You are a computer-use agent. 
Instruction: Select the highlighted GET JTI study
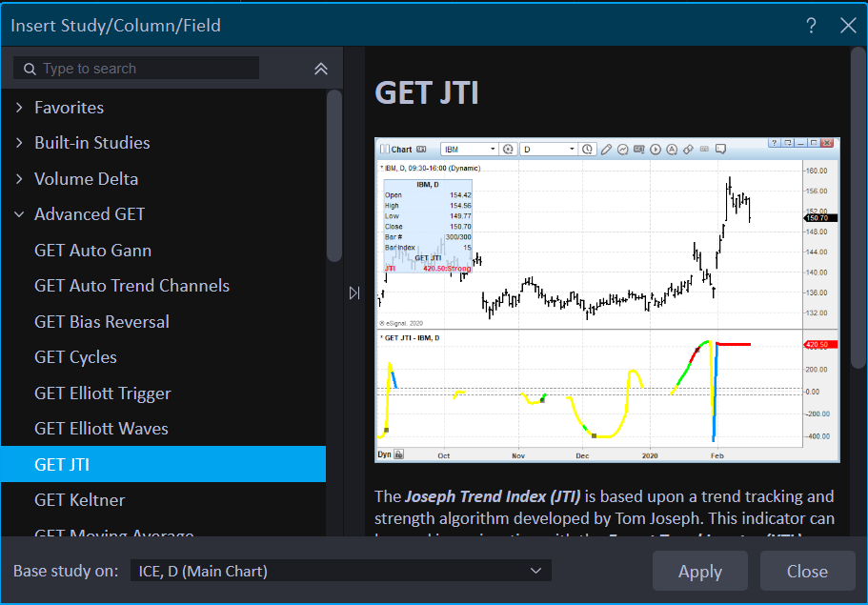[x=163, y=464]
